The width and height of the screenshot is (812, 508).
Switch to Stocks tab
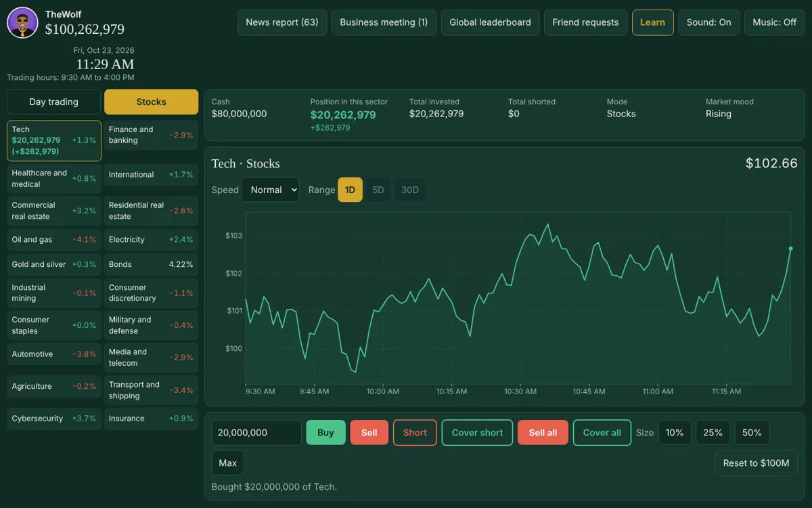tap(151, 102)
